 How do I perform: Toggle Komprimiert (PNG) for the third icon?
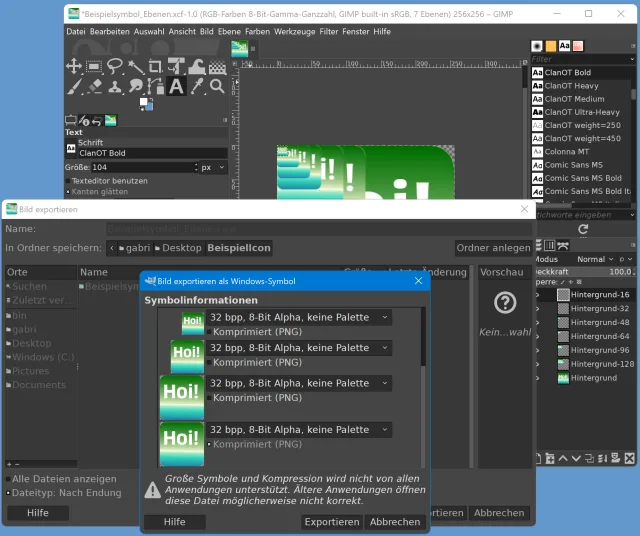[209, 398]
